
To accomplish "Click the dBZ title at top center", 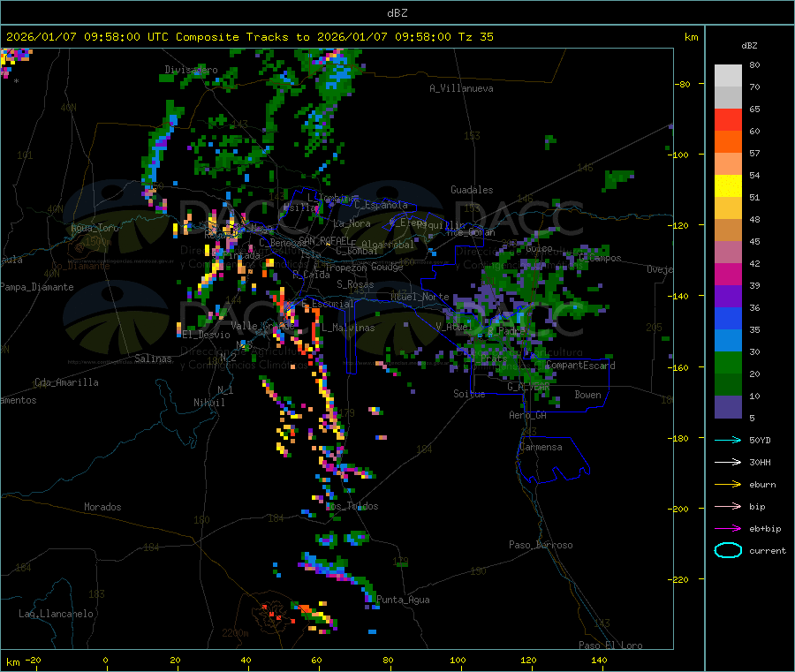I will 397,13.
